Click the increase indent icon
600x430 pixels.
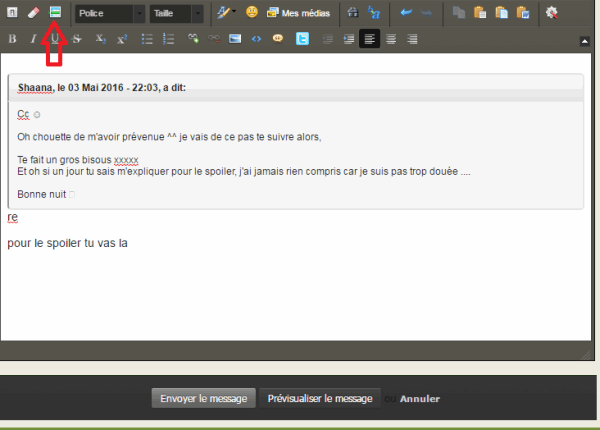349,39
